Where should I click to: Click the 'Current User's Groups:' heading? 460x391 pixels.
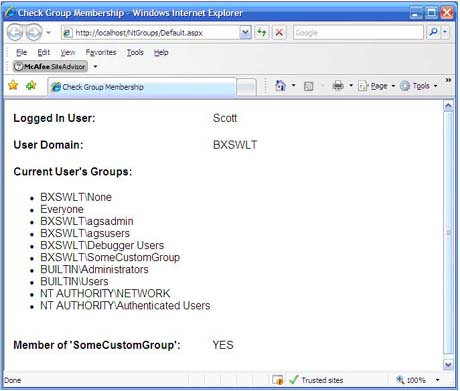coord(73,172)
